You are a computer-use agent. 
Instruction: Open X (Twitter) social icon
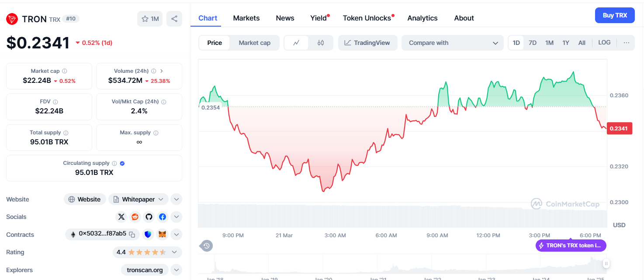coord(121,217)
